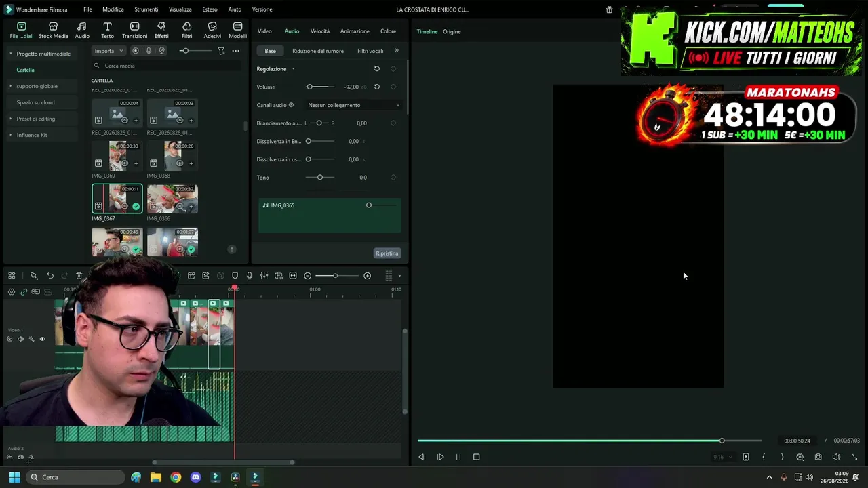The height and width of the screenshot is (488, 868).
Task: Delete the selected clip with the trash icon
Action: coord(79,276)
